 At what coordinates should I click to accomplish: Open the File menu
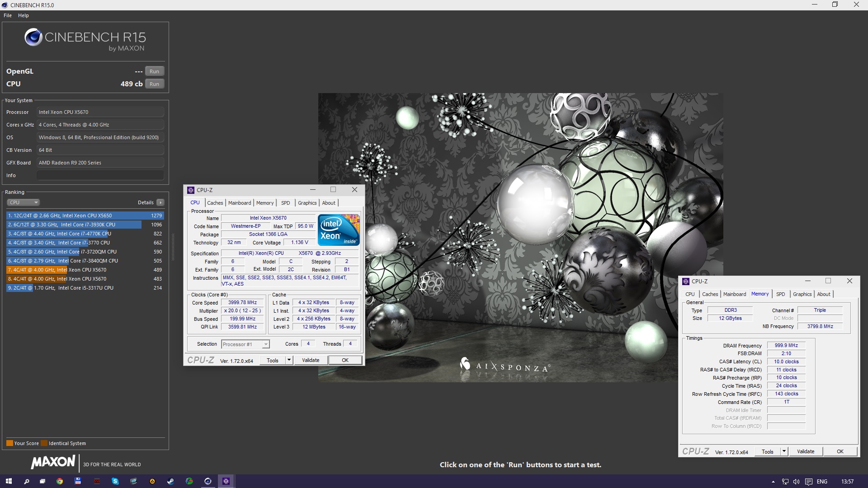tap(8, 15)
